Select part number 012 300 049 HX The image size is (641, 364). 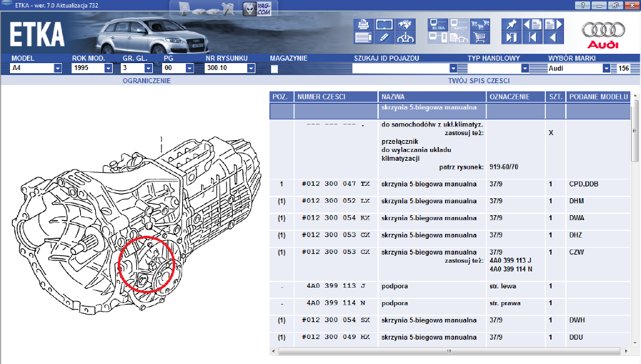point(336,338)
